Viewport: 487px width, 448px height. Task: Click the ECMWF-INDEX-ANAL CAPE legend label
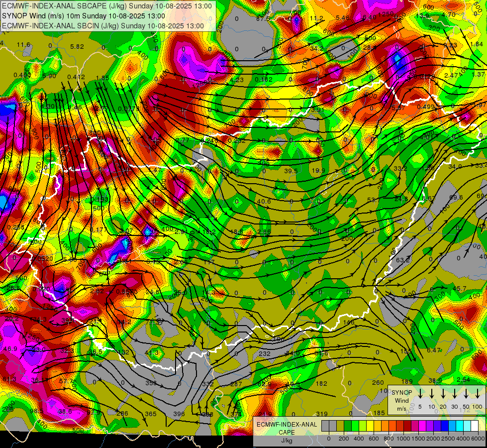pyautogui.click(x=287, y=428)
